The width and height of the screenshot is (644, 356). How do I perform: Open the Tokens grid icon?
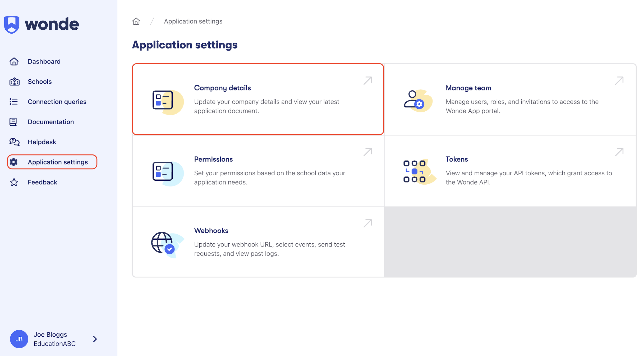click(x=415, y=171)
